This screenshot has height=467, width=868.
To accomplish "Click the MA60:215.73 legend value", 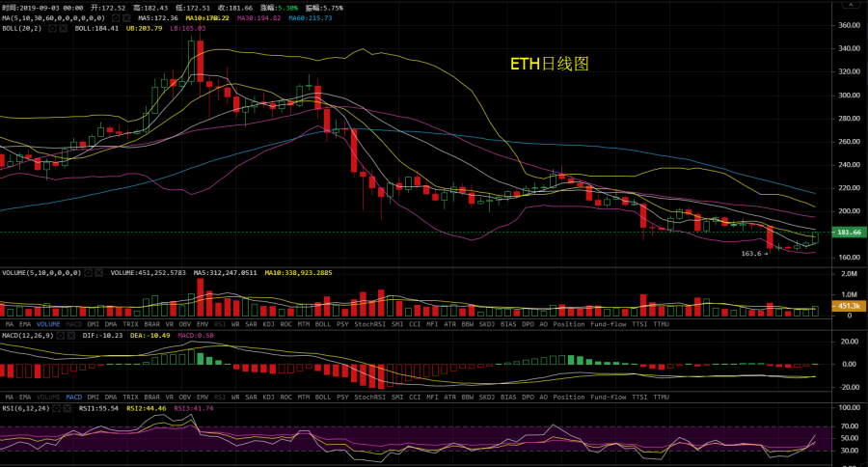I will [311, 18].
